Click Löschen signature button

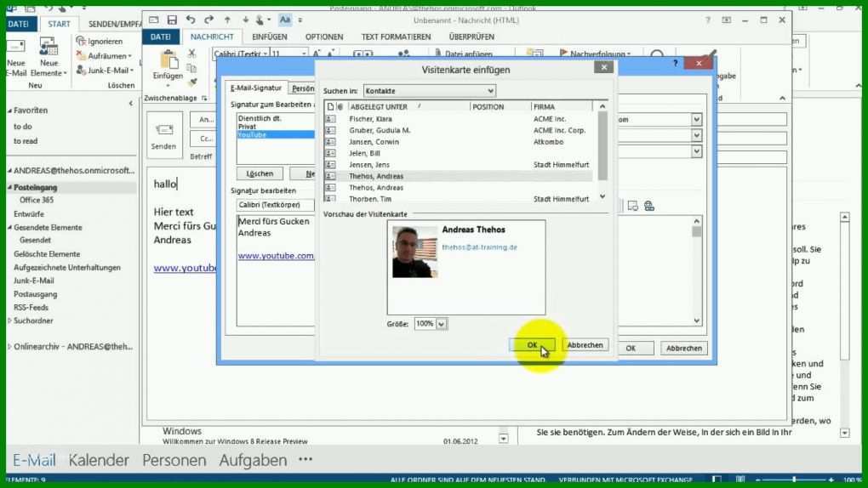tap(260, 173)
